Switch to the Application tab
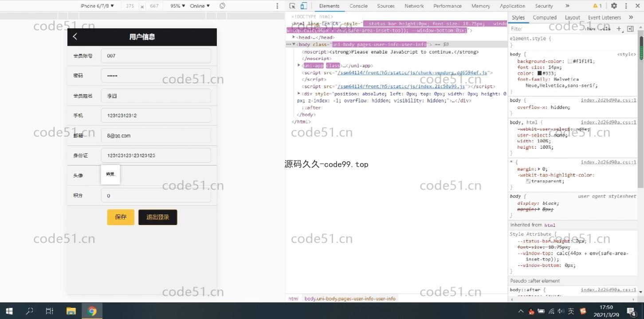Viewport: 644px width, 319px height. point(512,6)
